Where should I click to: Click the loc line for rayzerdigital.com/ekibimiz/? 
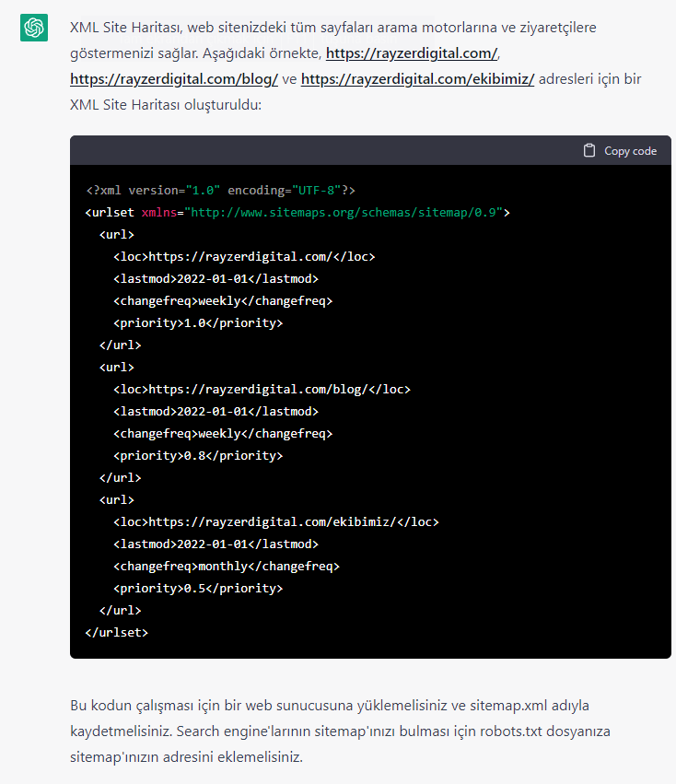[276, 522]
